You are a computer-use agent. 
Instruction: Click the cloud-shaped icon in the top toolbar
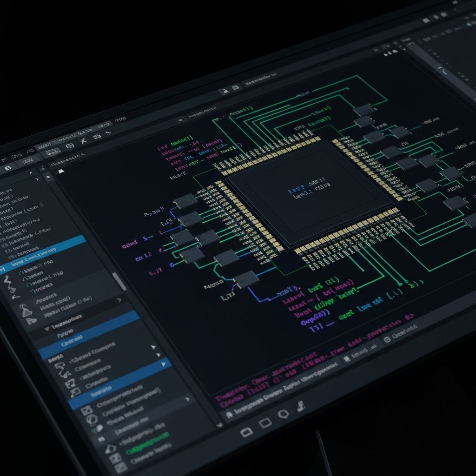pos(97,137)
